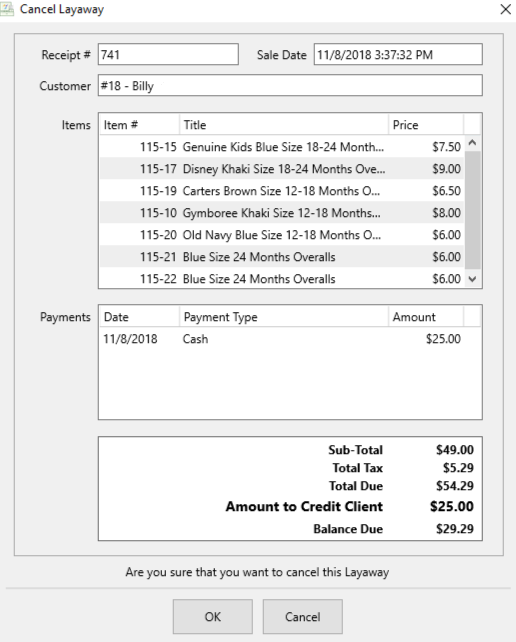Sort items by Title column header

284,124
